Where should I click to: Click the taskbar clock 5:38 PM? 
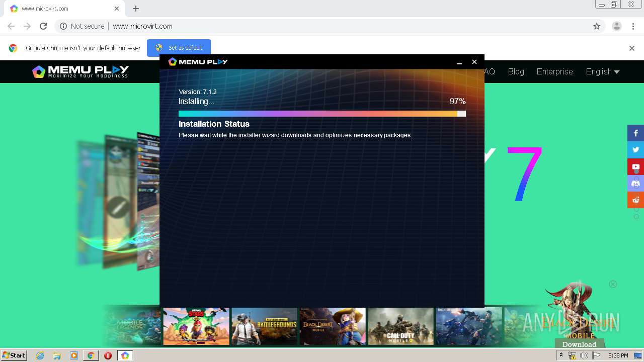(618, 355)
